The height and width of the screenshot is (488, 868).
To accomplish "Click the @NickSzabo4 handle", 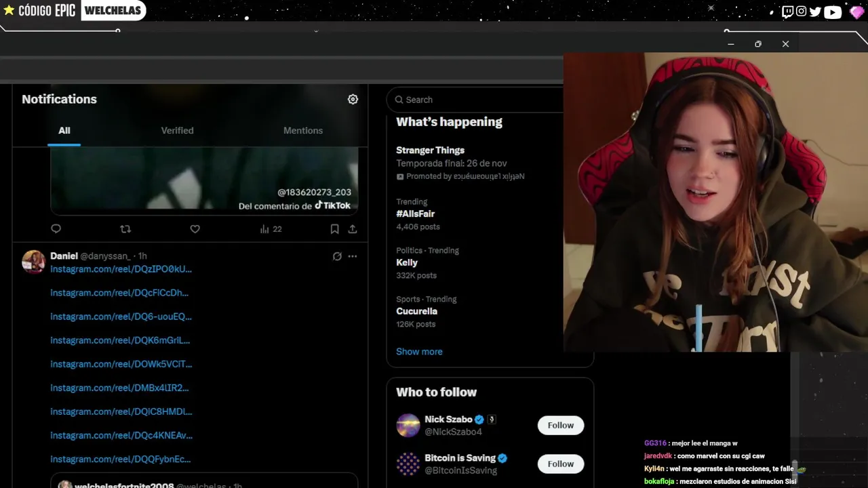I will click(x=453, y=432).
